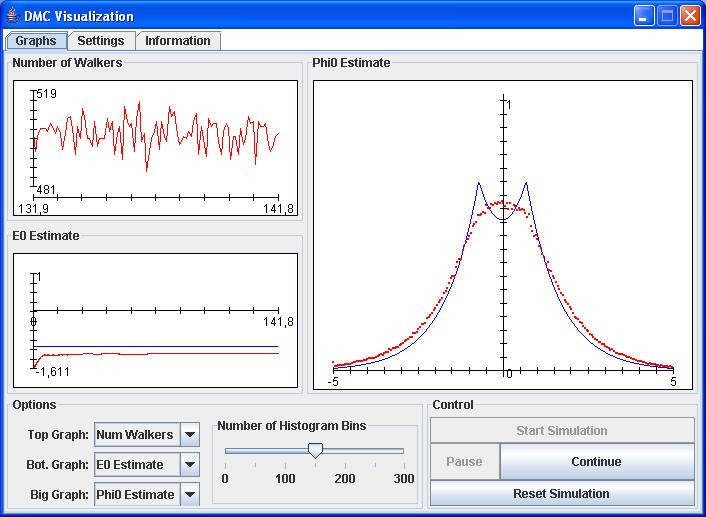Screen dimensions: 706x517
Task: Switch to the Graphs tab
Action: pos(36,41)
